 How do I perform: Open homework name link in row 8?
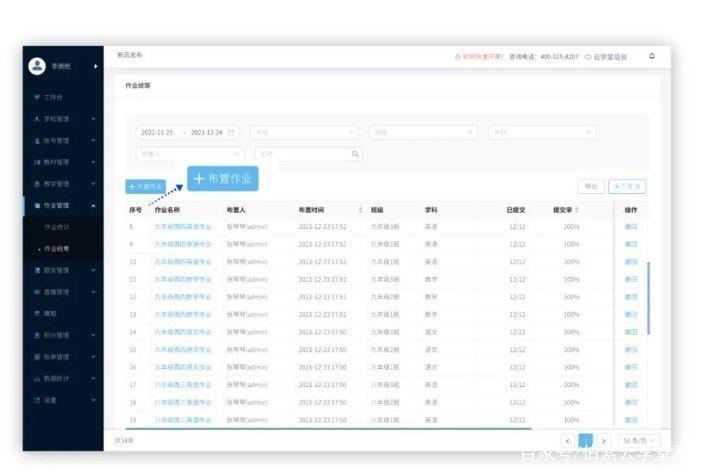coord(183,227)
